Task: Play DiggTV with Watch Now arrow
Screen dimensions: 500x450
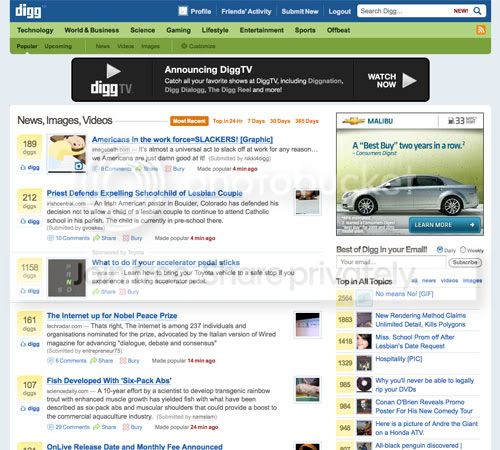Action: [x=409, y=80]
